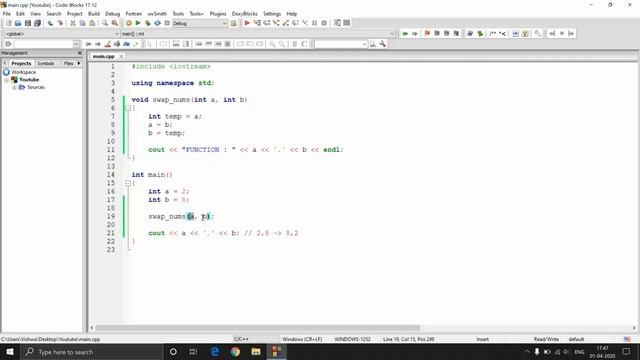Click the search options wrench icon

(382, 44)
